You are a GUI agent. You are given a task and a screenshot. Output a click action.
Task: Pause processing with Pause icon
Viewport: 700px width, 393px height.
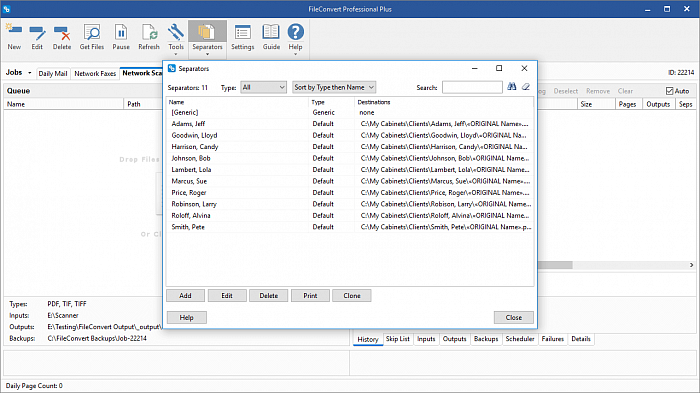(x=121, y=37)
